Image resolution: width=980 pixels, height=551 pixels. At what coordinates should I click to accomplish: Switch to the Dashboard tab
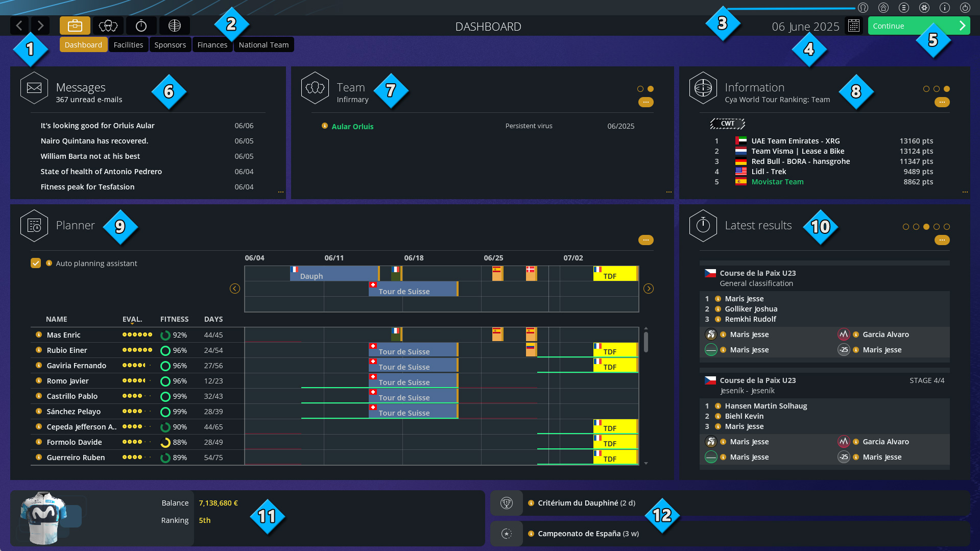click(x=83, y=44)
